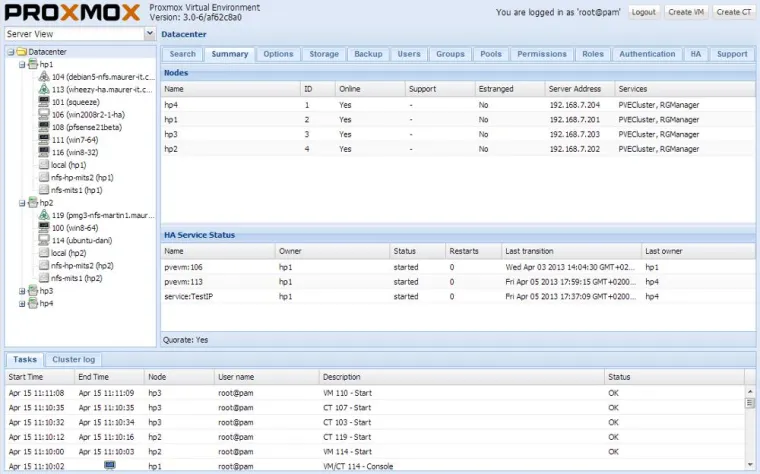Click the local (hp1) storage icon

pos(44,164)
